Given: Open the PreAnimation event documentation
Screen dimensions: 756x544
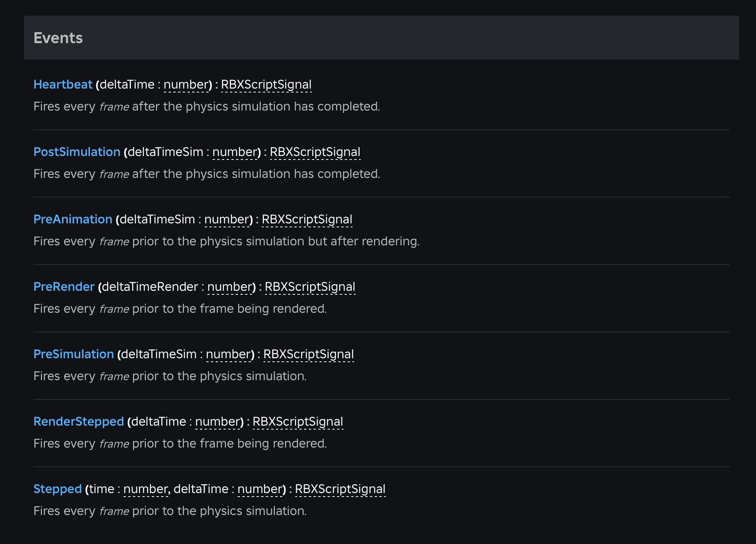Looking at the screenshot, I should tap(73, 219).
